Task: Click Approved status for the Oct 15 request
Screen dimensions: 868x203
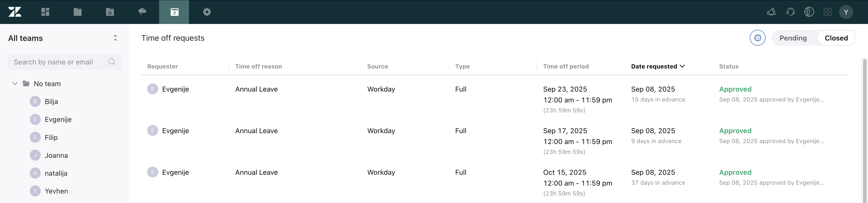Action: tap(735, 172)
